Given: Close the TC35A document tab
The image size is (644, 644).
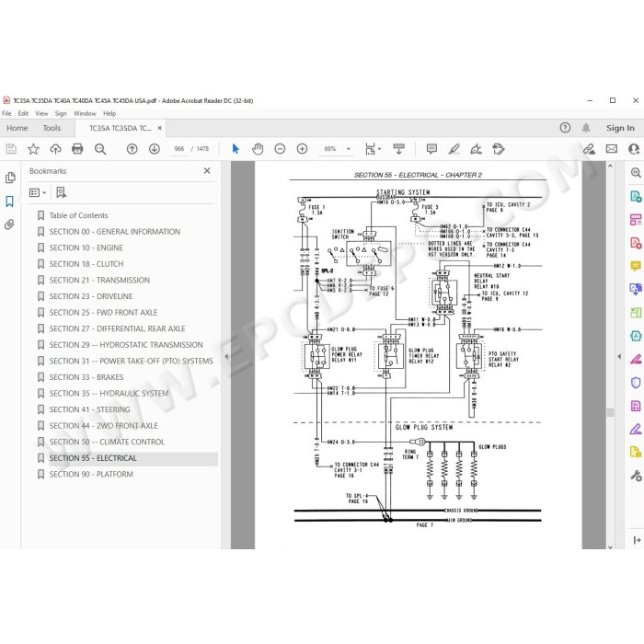Looking at the screenshot, I should click(160, 128).
